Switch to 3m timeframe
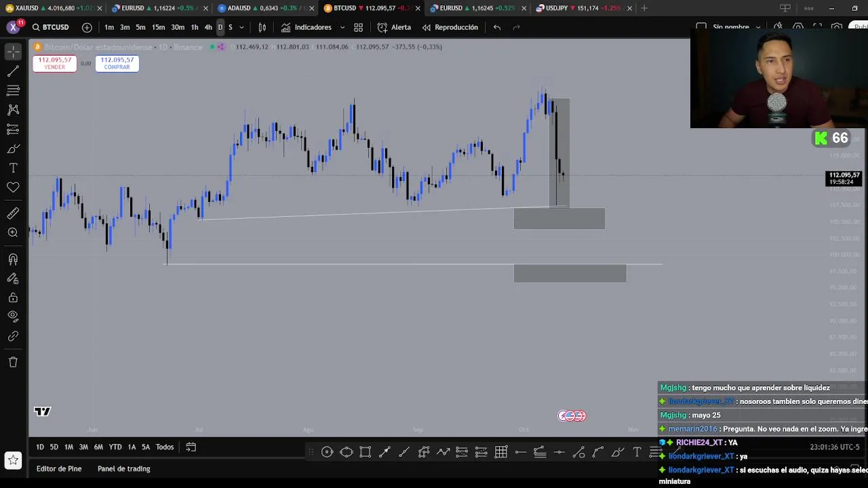The height and width of the screenshot is (488, 868). click(125, 27)
